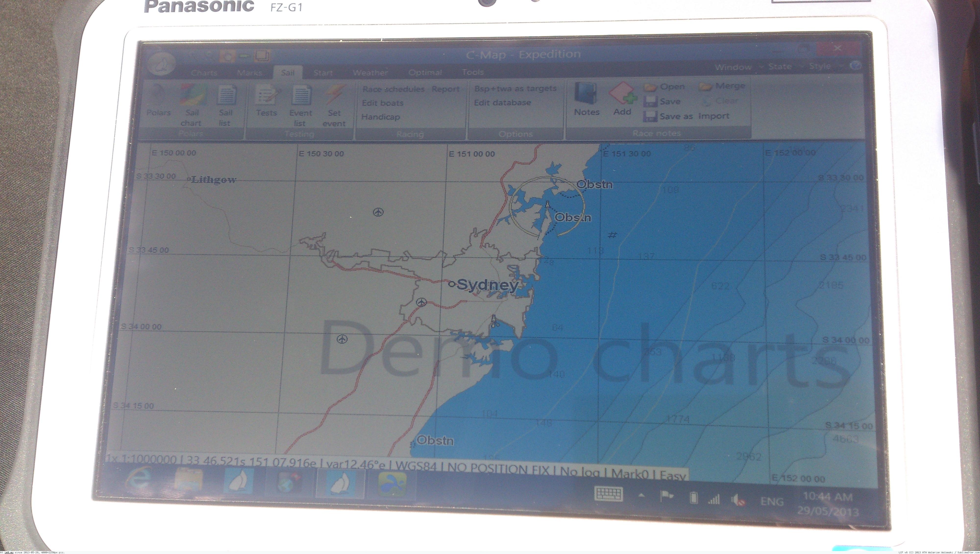
Task: Open the Sail chart tool
Action: click(192, 105)
